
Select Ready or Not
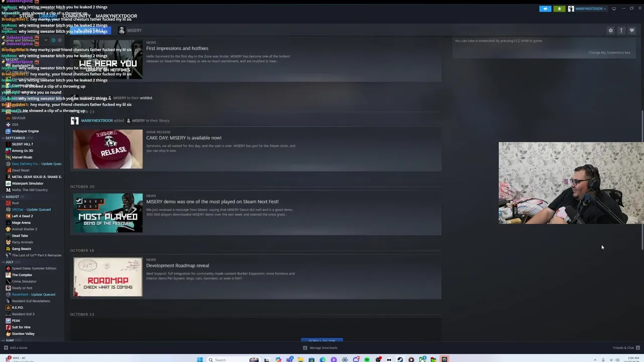[x=22, y=288]
